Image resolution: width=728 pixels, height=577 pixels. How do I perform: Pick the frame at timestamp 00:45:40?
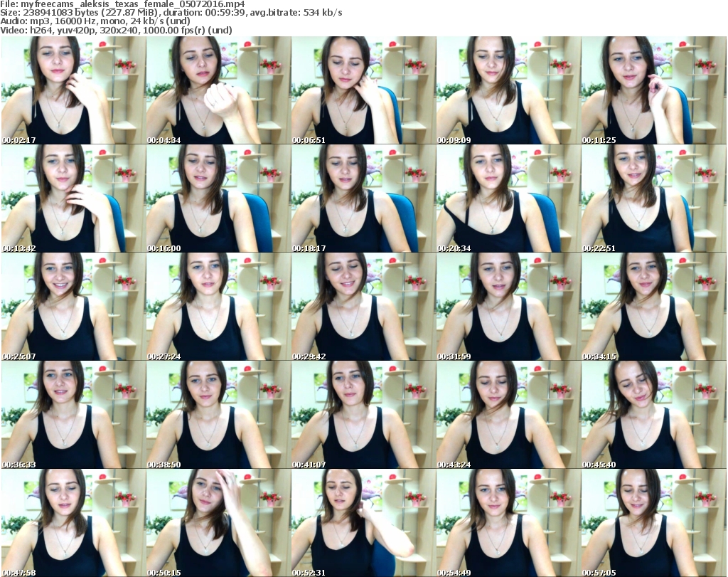point(654,415)
